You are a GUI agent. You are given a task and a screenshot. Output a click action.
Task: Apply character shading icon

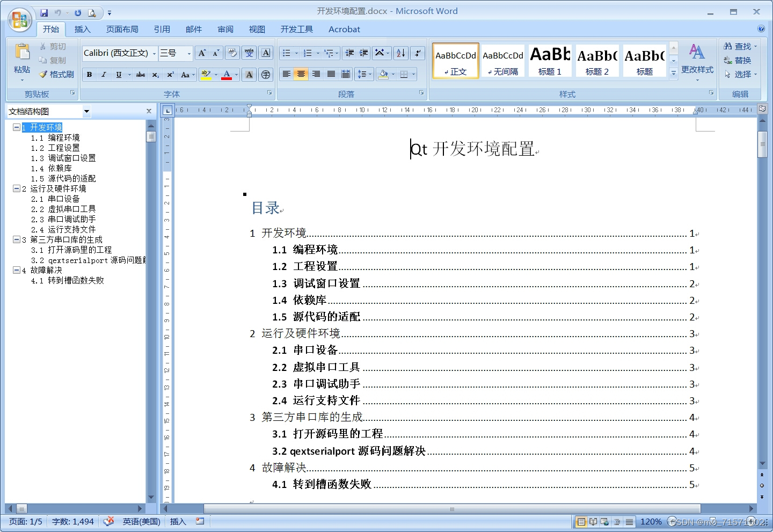(x=249, y=75)
